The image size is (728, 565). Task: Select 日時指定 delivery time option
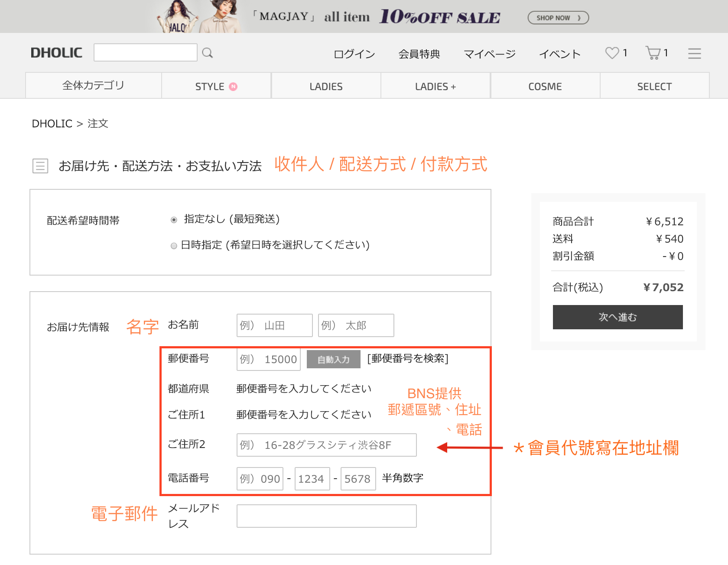174,246
